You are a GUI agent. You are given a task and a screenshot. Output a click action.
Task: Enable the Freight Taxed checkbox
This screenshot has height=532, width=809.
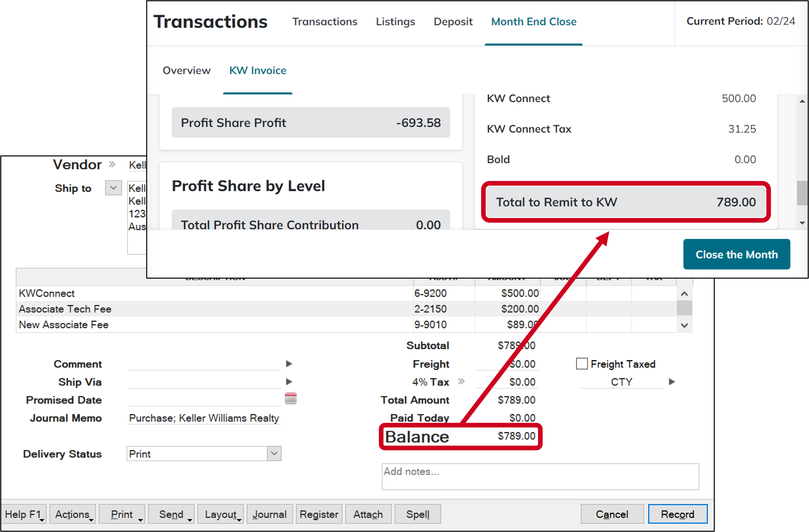(582, 363)
